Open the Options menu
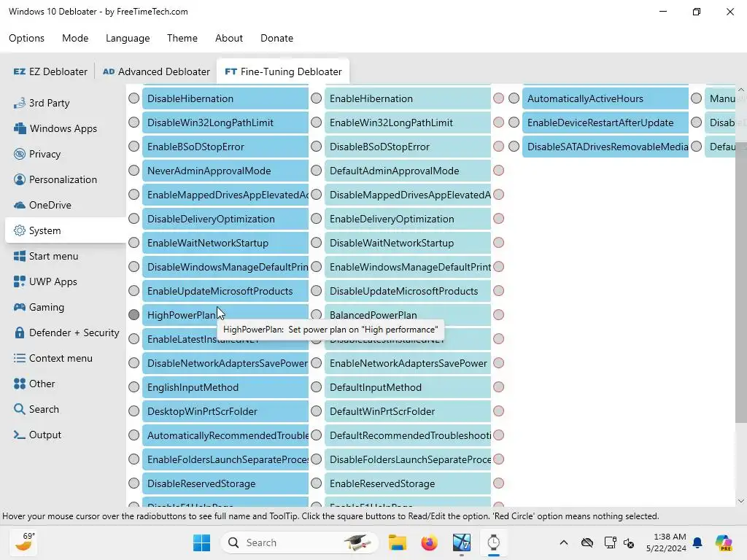 click(27, 38)
